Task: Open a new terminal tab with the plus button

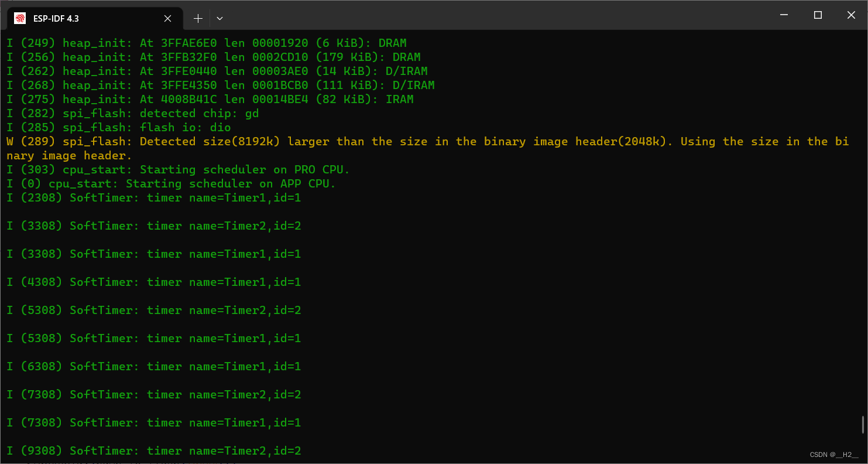Action: [198, 18]
